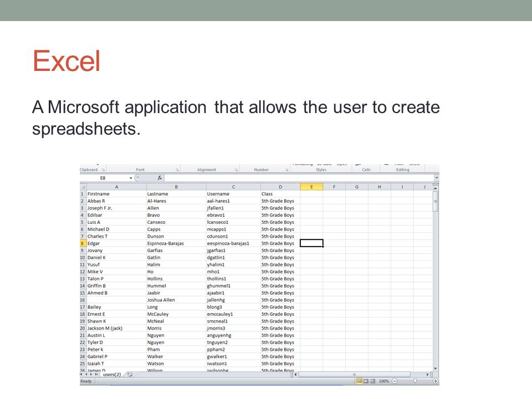
Task: Select cell containing 'McCauley'
Action: pos(176,314)
